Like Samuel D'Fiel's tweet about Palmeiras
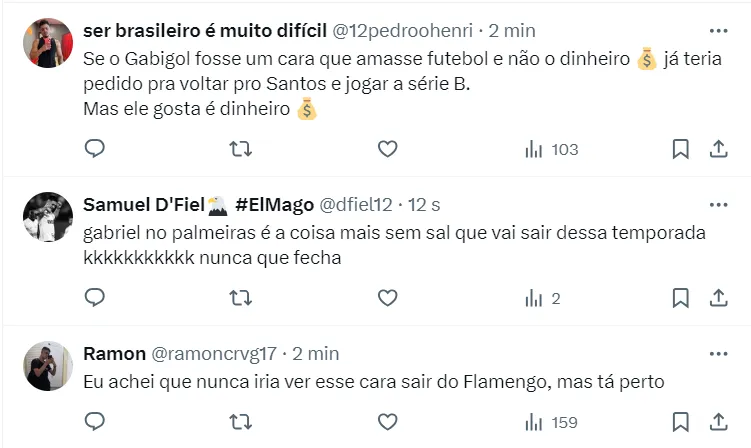Screen dimensions: 751x448 pyautogui.click(x=388, y=298)
